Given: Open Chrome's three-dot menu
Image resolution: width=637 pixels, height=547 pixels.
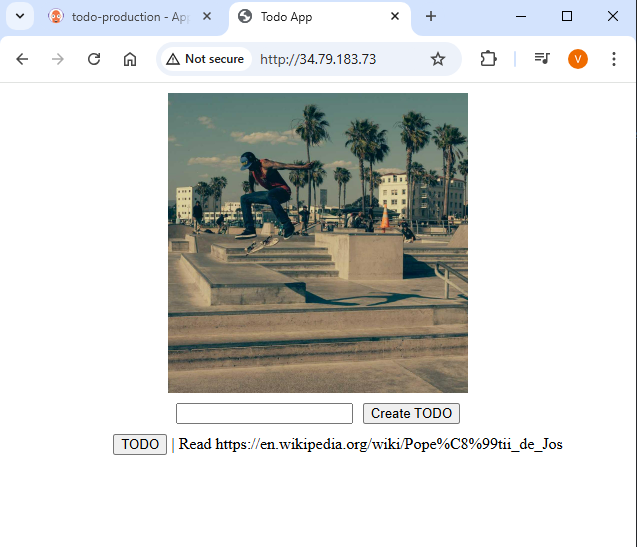Looking at the screenshot, I should click(613, 59).
